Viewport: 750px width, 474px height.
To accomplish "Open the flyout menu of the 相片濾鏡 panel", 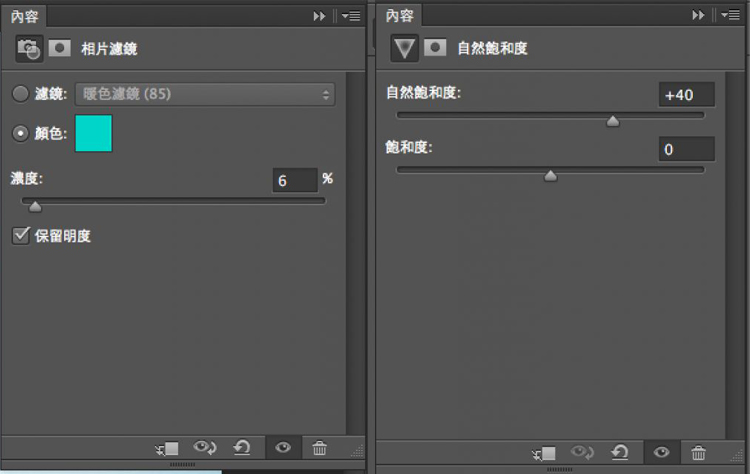I will click(x=351, y=17).
